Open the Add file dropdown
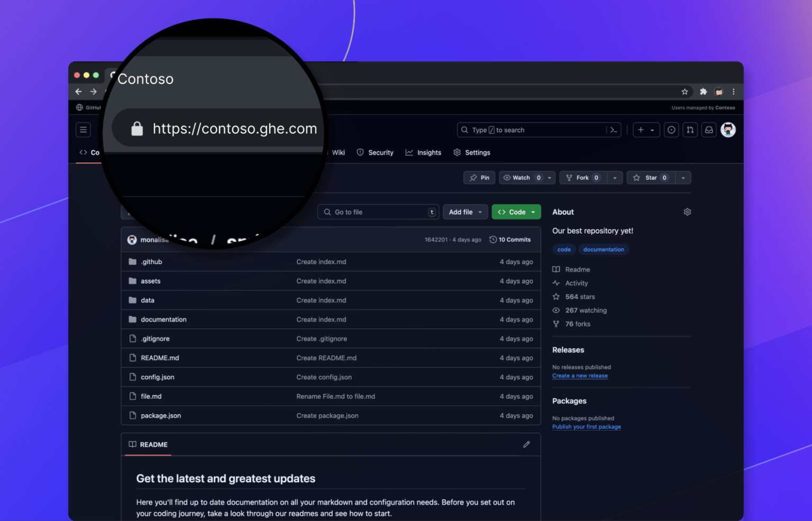Screen dimensions: 812x521 [465, 212]
